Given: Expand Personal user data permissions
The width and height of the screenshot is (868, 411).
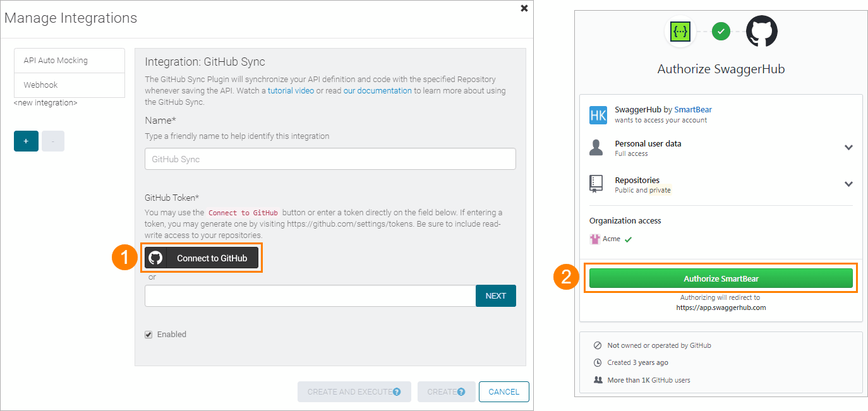Looking at the screenshot, I should pos(848,148).
